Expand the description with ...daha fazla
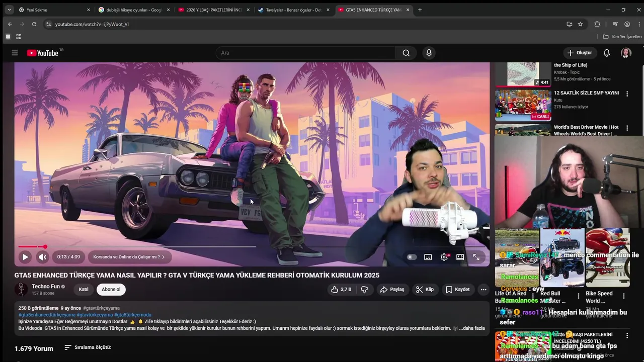Image resolution: width=644 pixels, height=362 pixels. pyautogui.click(x=472, y=328)
